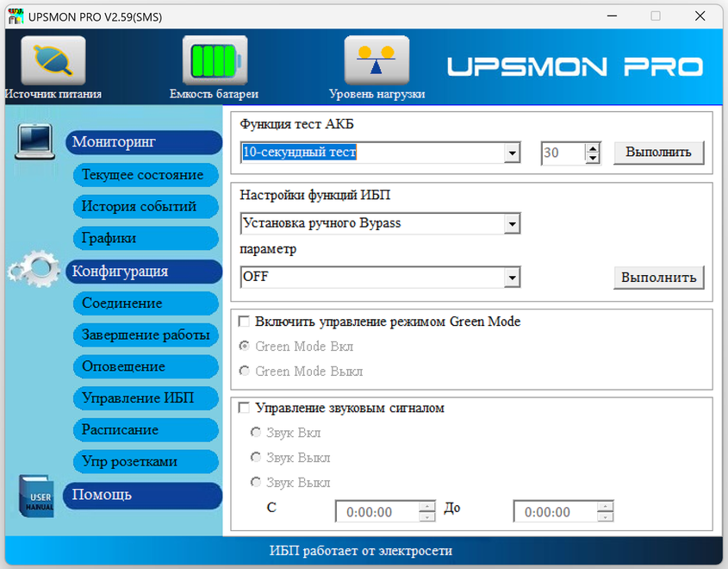The image size is (728, 569).
Task: Select the last Звук Выкл radio button
Action: coord(256,483)
